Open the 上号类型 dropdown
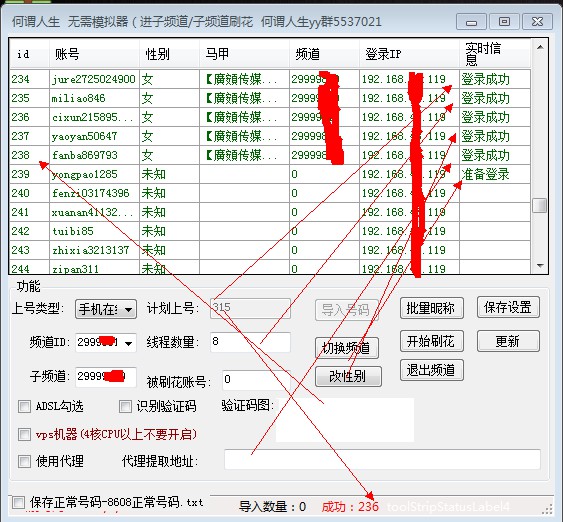This screenshot has height=522, width=563. coord(106,309)
